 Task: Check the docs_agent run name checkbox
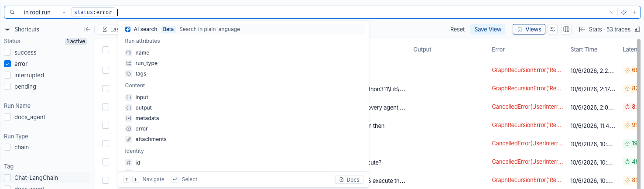pyautogui.click(x=7, y=117)
